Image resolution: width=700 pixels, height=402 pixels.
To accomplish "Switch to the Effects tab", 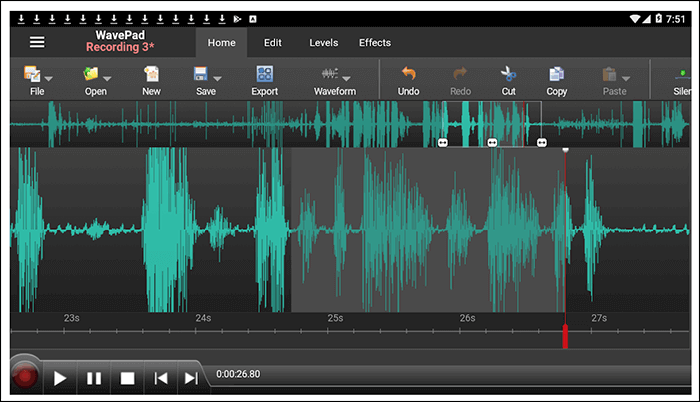I will click(375, 42).
